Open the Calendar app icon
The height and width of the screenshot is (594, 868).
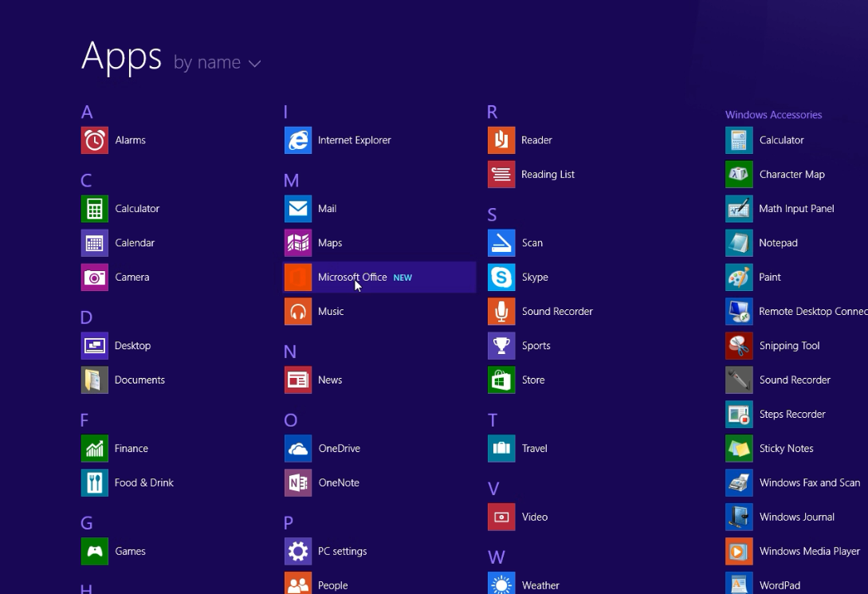(95, 243)
